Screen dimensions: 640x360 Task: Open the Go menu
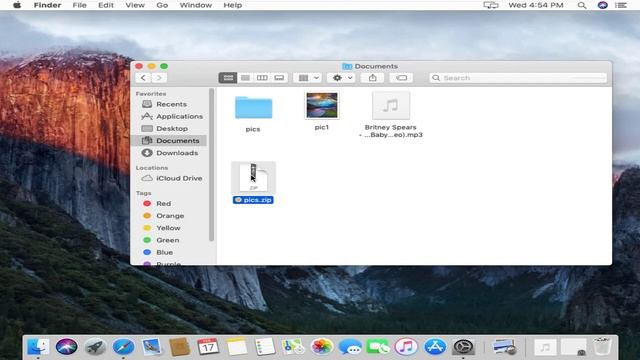162,5
